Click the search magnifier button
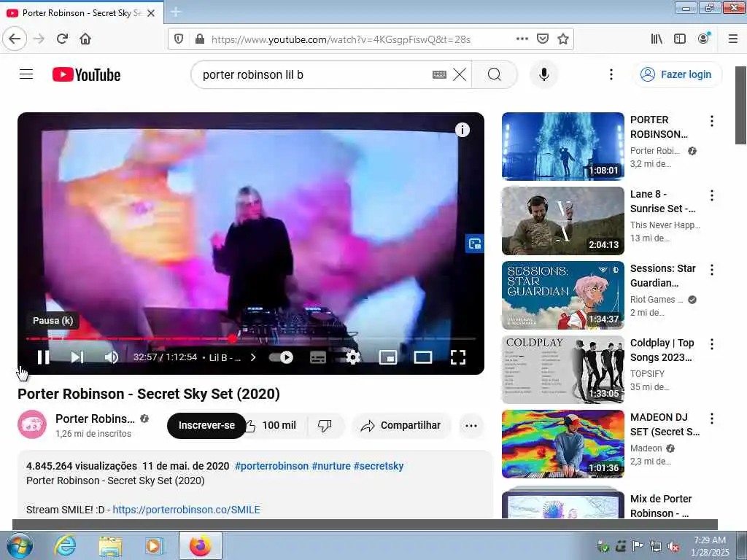This screenshot has height=560, width=747. pyautogui.click(x=495, y=75)
